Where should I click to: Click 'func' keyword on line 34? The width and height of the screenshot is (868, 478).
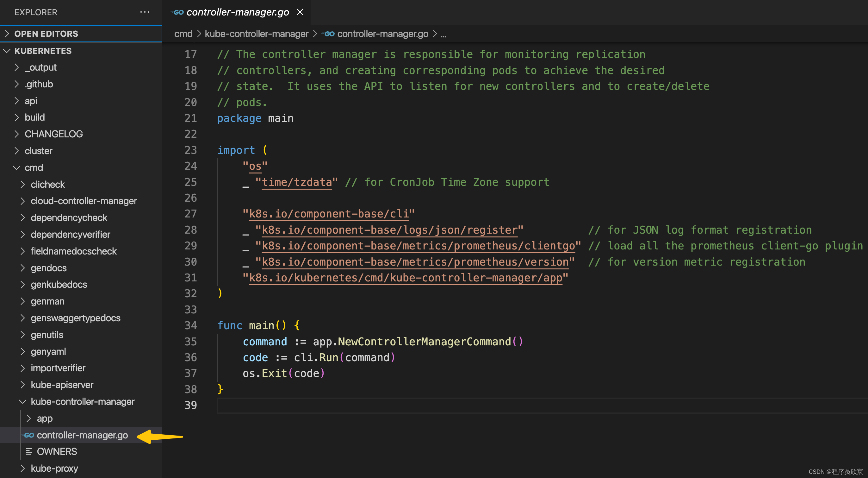tap(229, 326)
